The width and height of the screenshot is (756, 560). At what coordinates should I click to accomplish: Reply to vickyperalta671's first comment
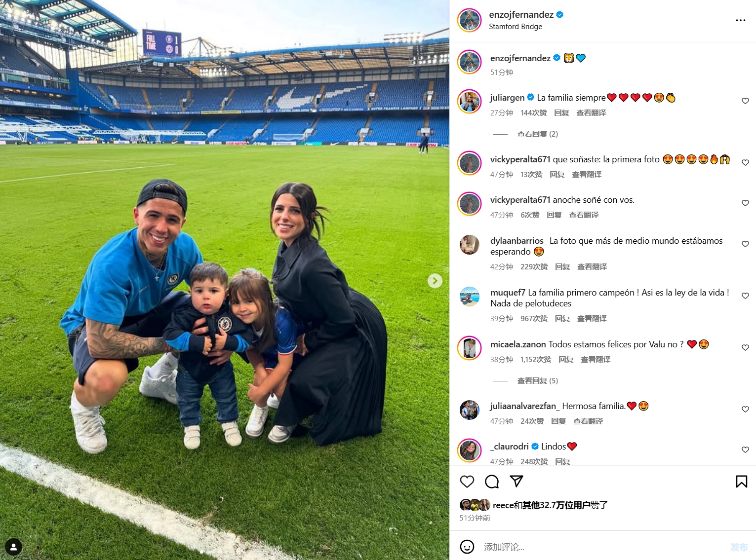click(x=557, y=175)
